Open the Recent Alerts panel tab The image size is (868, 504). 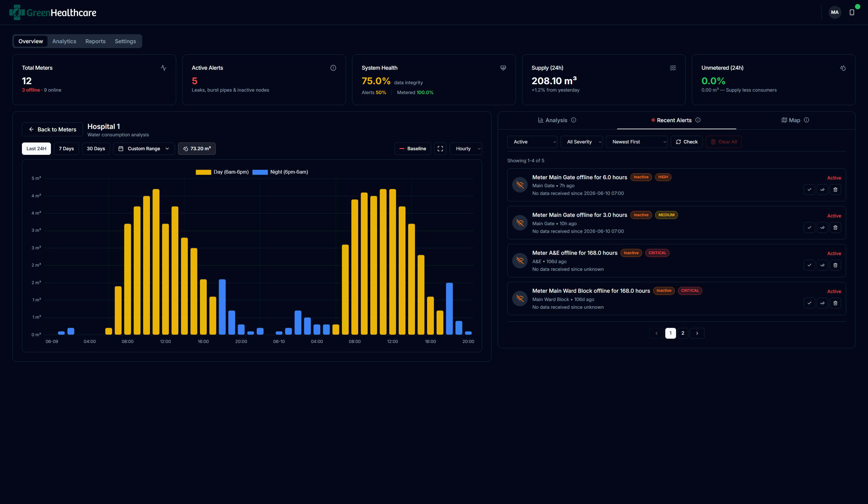pyautogui.click(x=676, y=120)
